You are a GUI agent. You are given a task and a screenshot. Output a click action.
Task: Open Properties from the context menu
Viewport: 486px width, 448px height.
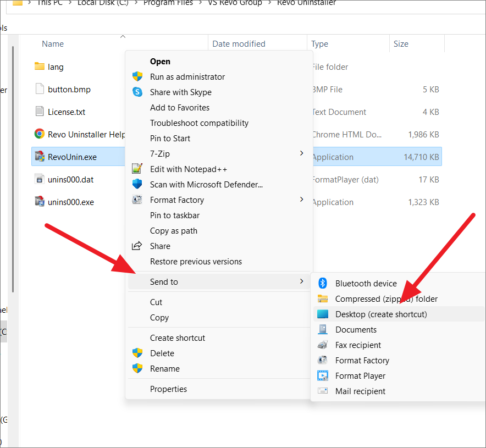click(169, 389)
